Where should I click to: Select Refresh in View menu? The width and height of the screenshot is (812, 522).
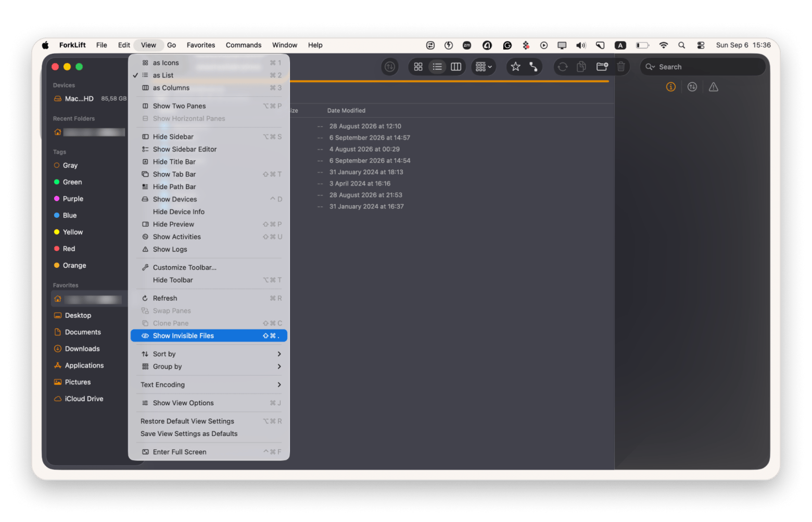click(x=209, y=299)
